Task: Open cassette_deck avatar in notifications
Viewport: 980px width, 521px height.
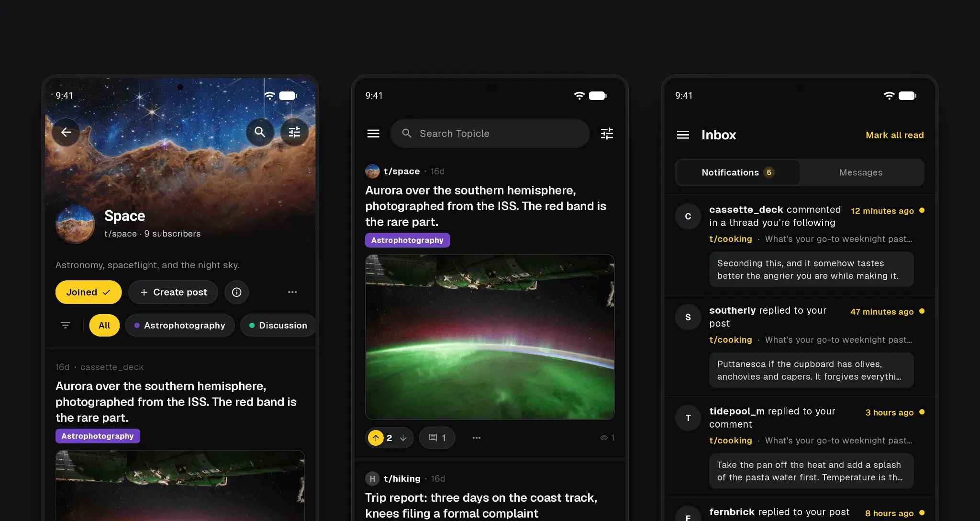Action: pyautogui.click(x=688, y=216)
